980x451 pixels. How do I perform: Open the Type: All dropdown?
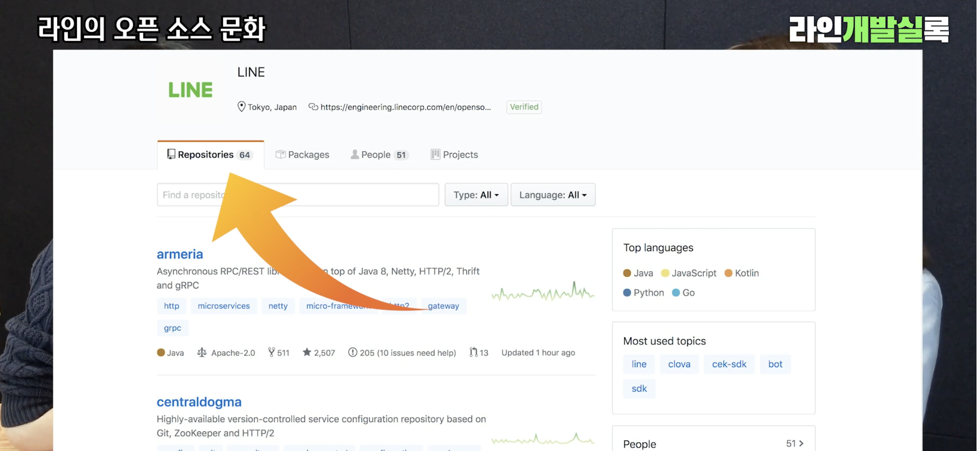tap(476, 195)
